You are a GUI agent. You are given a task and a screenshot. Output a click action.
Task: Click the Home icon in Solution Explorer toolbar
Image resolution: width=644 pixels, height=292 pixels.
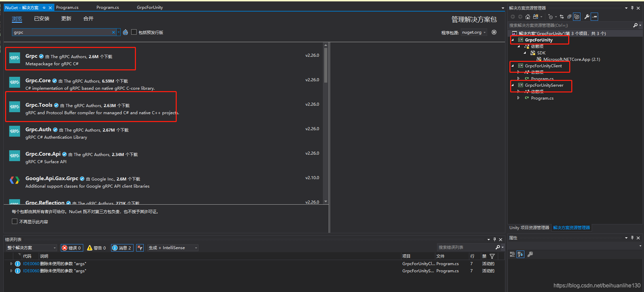(527, 17)
